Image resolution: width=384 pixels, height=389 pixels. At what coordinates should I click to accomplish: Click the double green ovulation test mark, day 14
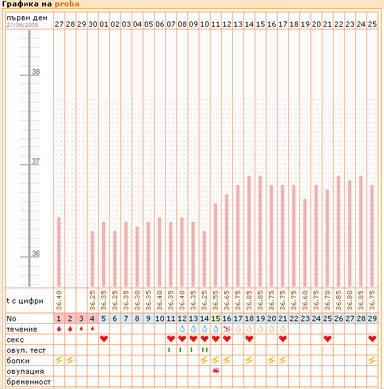pyautogui.click(x=204, y=350)
